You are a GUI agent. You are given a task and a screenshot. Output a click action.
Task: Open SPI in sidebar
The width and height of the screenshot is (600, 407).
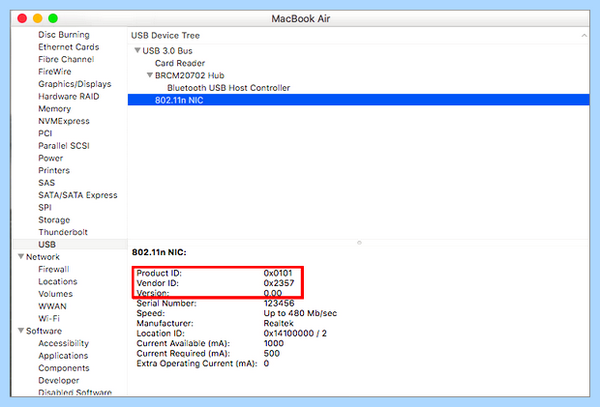(x=45, y=207)
